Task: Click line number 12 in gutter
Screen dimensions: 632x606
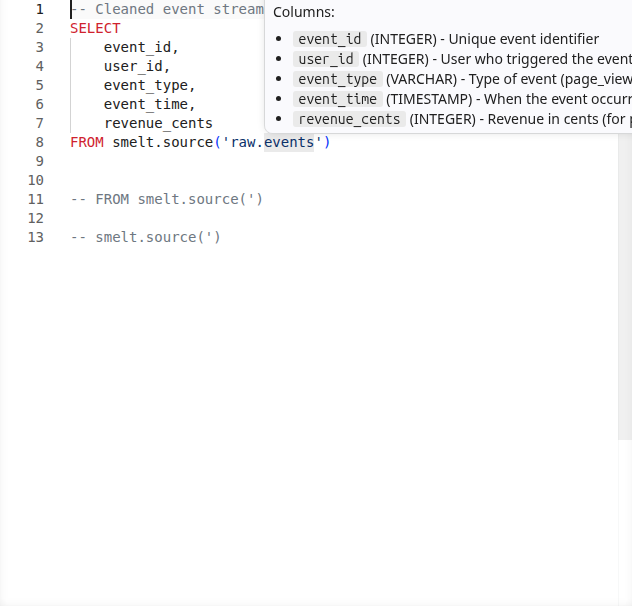Action: tap(35, 218)
